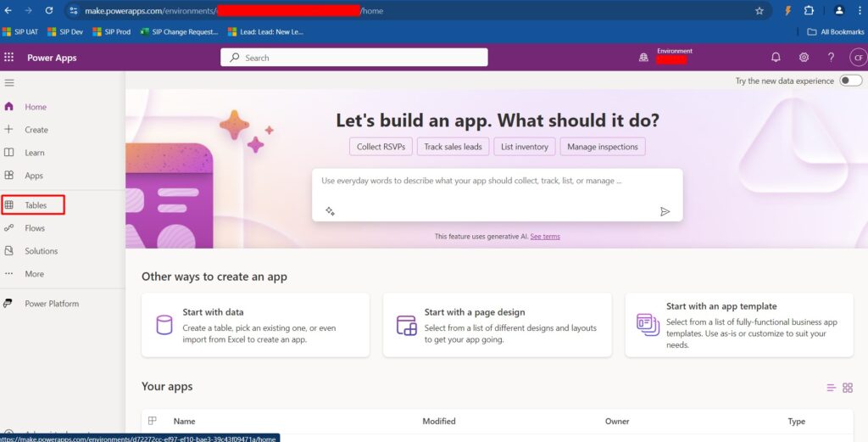Open the app launcher waffle icon
Image resolution: width=868 pixels, height=442 pixels.
[8, 57]
